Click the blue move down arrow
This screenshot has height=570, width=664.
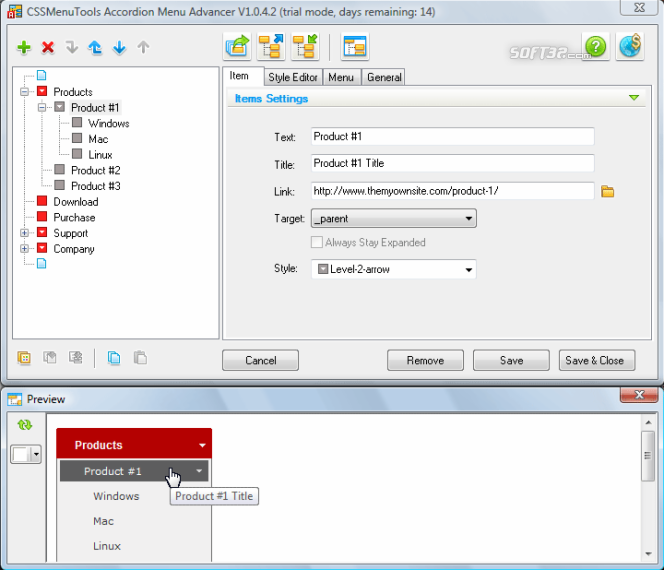[x=119, y=47]
